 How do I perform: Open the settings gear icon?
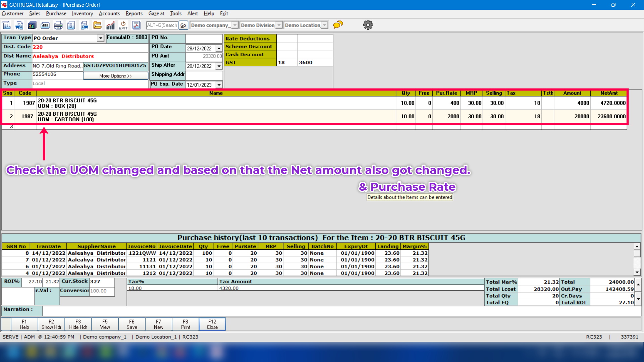pos(368,25)
